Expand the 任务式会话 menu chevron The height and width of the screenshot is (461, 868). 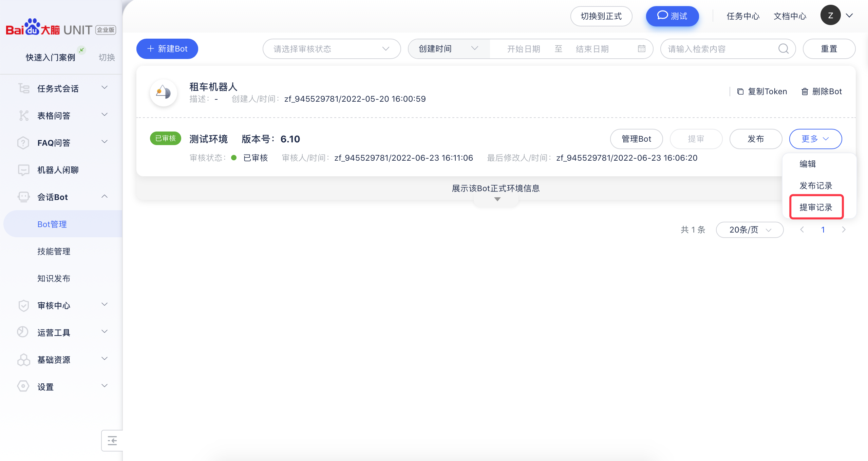105,87
